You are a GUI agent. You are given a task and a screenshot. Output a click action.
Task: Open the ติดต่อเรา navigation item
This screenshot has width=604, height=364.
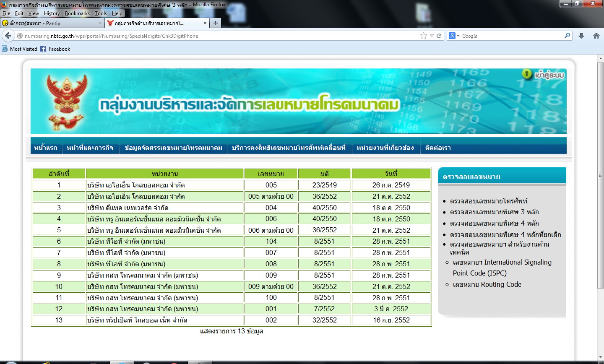coord(438,148)
